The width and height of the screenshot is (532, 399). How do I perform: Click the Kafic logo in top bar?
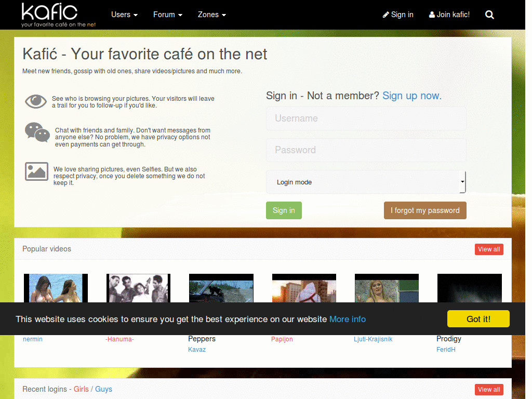coord(58,15)
